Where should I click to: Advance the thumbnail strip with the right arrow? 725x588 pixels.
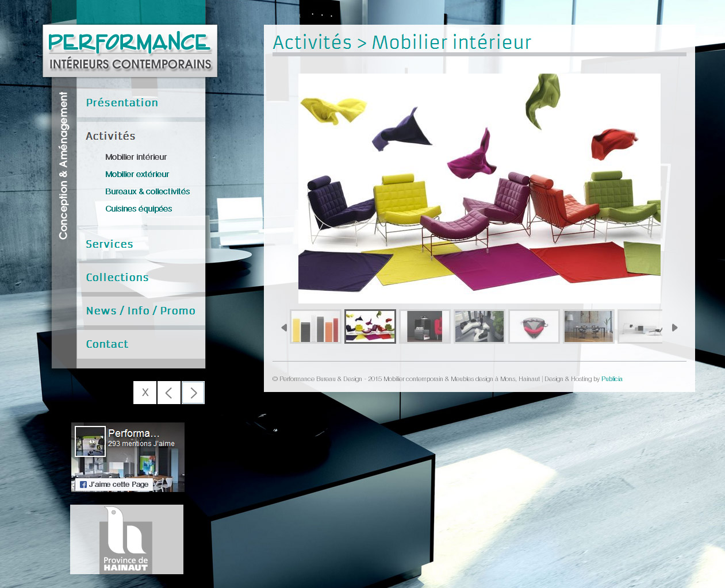pyautogui.click(x=675, y=328)
